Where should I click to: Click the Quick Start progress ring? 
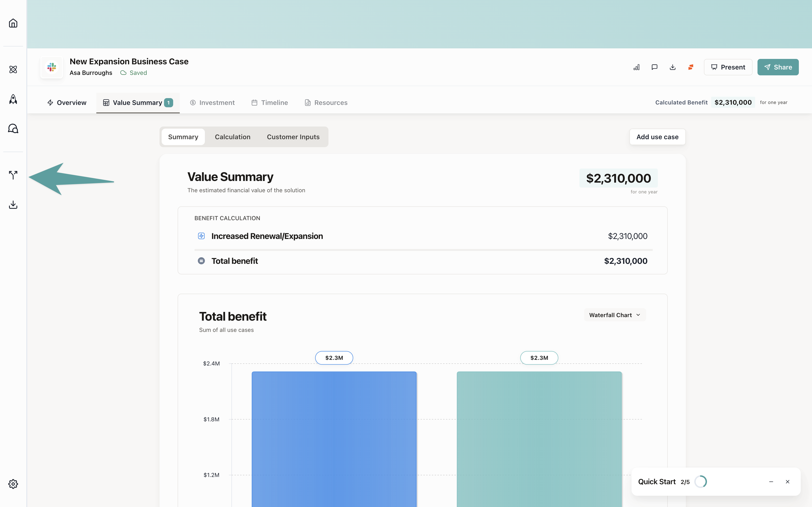coord(701,481)
